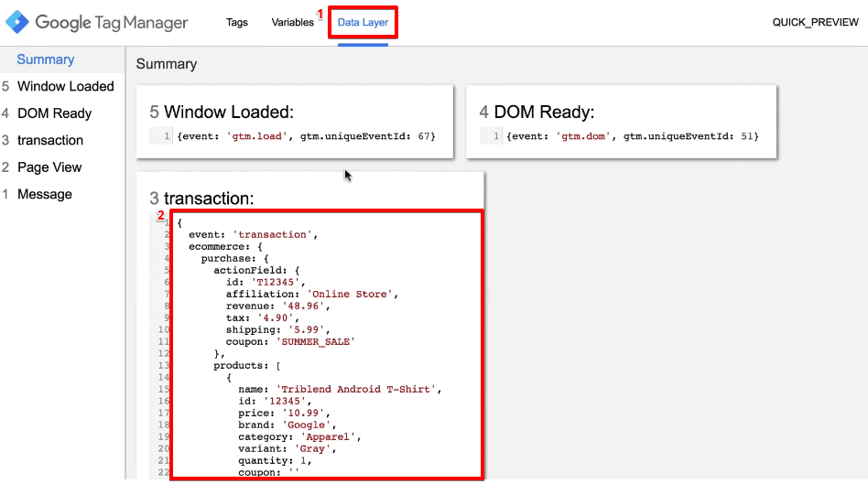Click the 'ecommerce: {' code line
Screen dimensions: 868x484
tap(225, 247)
